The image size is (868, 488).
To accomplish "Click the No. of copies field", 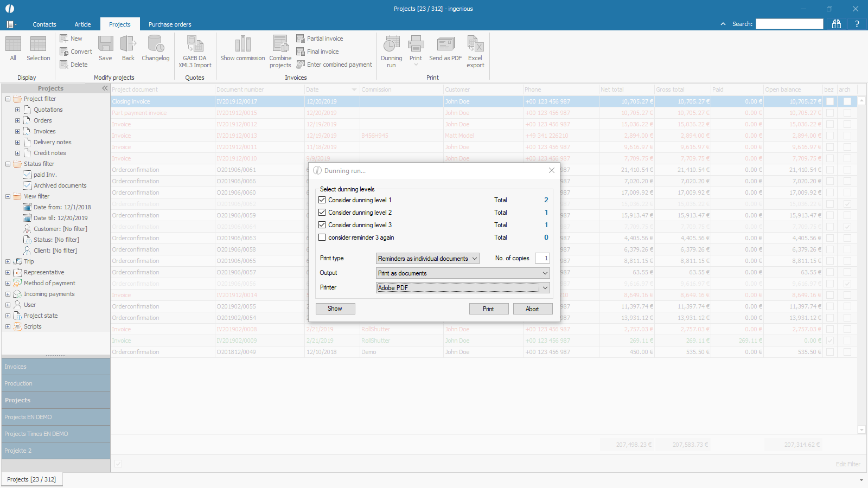I will [x=542, y=259].
